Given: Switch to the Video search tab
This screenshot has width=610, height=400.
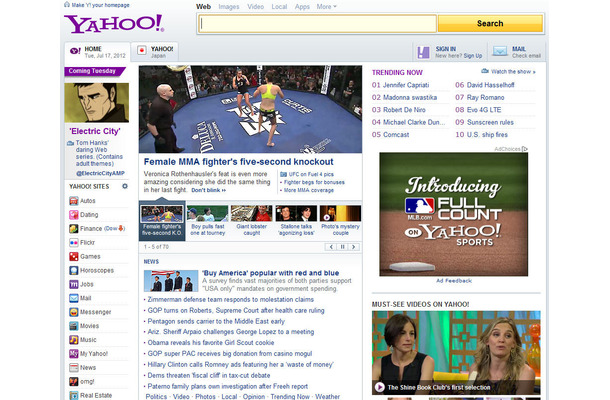Looking at the screenshot, I should (x=256, y=7).
